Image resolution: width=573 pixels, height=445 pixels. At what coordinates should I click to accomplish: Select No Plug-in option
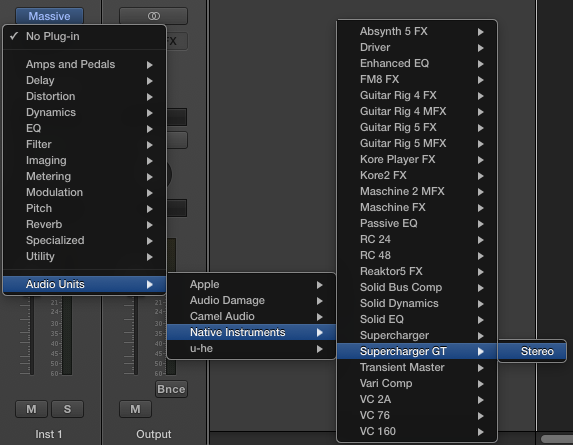84,36
